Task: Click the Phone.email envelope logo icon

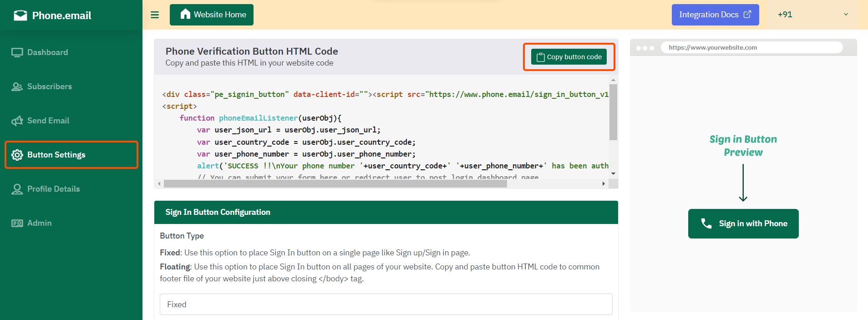Action: 20,15
